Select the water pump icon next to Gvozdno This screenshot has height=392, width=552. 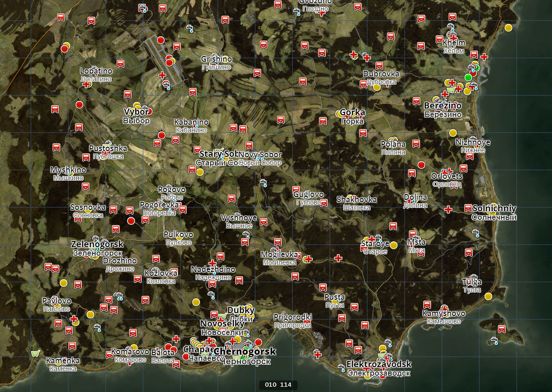[297, 12]
